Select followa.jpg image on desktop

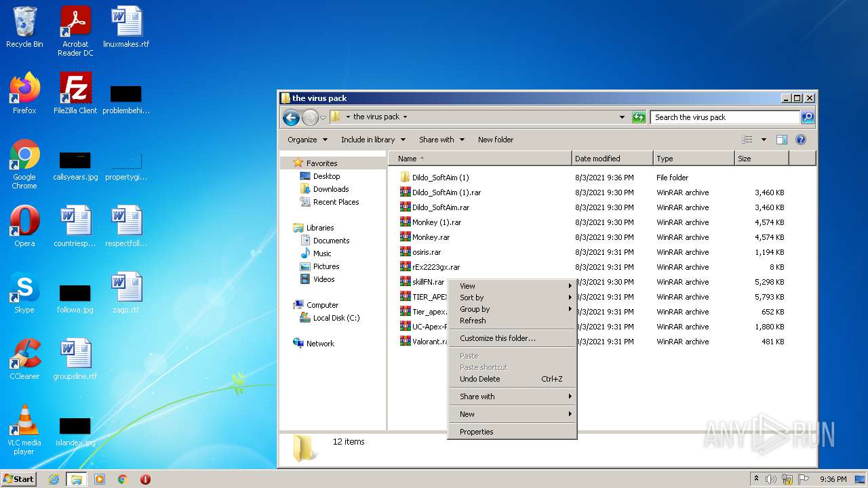point(75,299)
